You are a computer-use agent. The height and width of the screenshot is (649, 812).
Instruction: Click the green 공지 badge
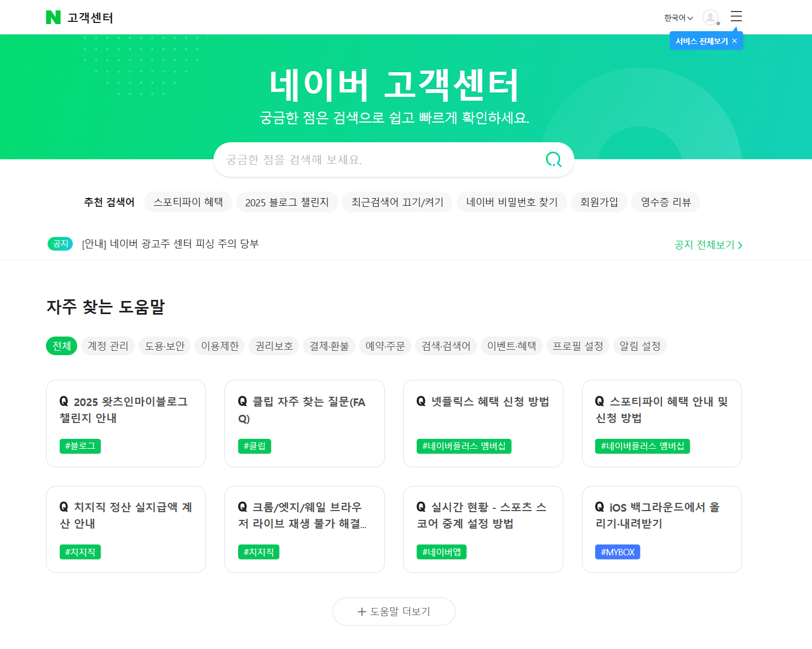click(x=60, y=244)
